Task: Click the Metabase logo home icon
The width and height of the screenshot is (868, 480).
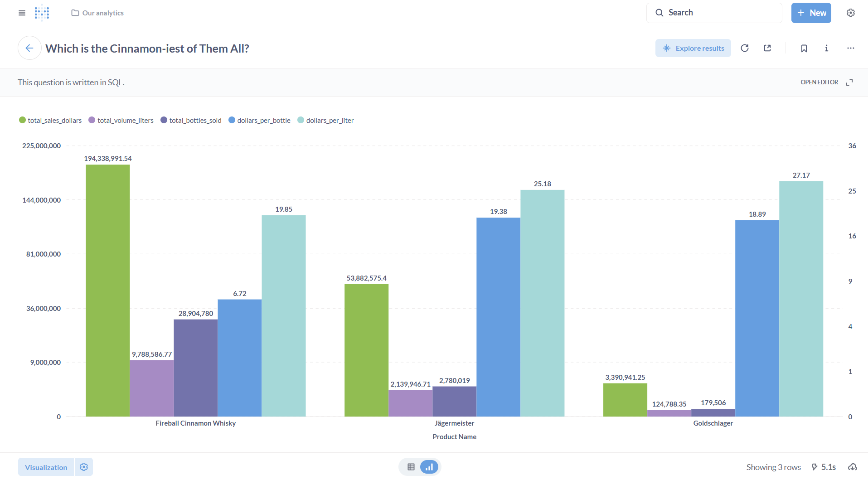Action: (42, 13)
